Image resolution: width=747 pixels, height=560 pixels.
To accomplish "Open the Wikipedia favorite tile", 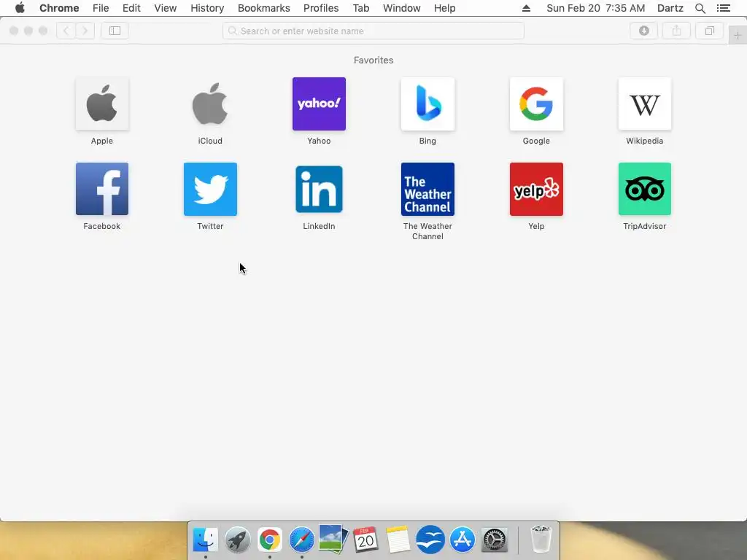I will [645, 104].
